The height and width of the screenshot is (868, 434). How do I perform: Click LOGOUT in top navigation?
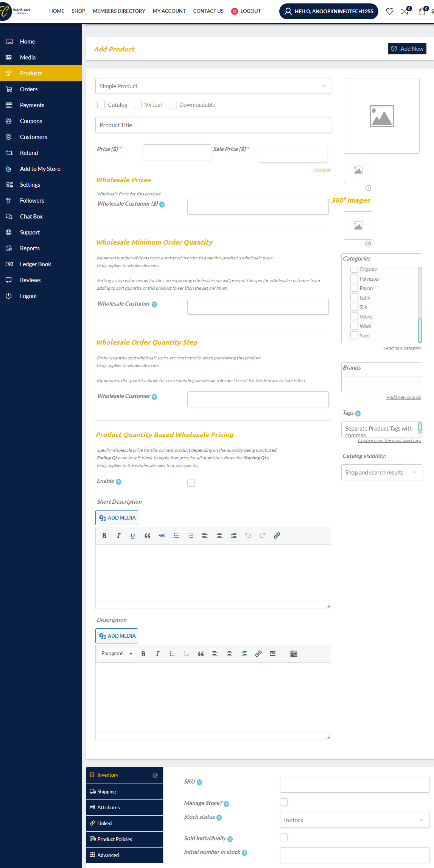coord(246,11)
